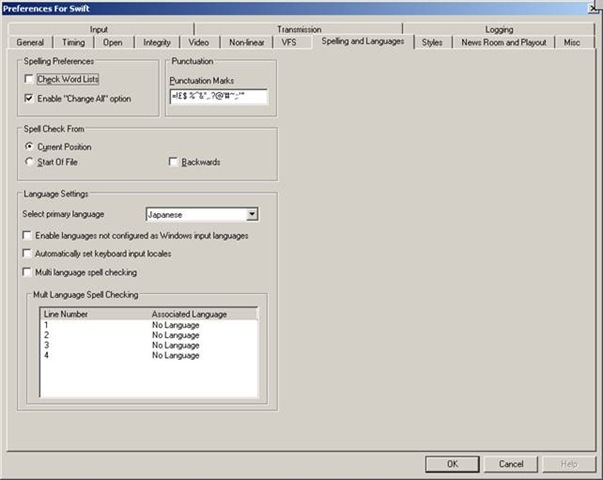Screen dimensions: 603x480
Task: Open News Room and Playout tab
Action: pyautogui.click(x=505, y=43)
